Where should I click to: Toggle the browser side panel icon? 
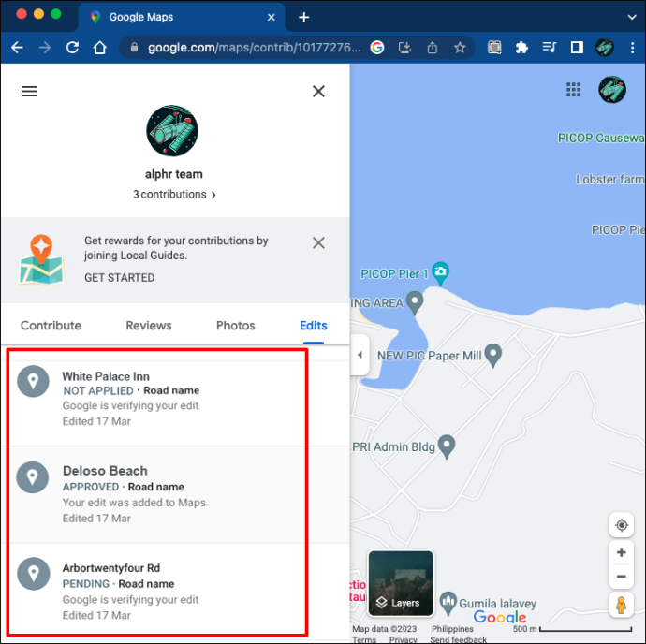click(577, 48)
